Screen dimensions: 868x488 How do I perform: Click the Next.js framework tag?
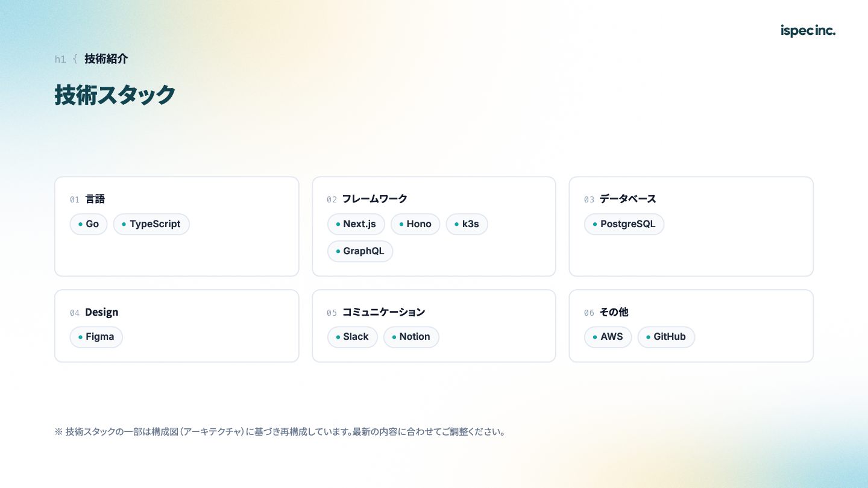(356, 224)
